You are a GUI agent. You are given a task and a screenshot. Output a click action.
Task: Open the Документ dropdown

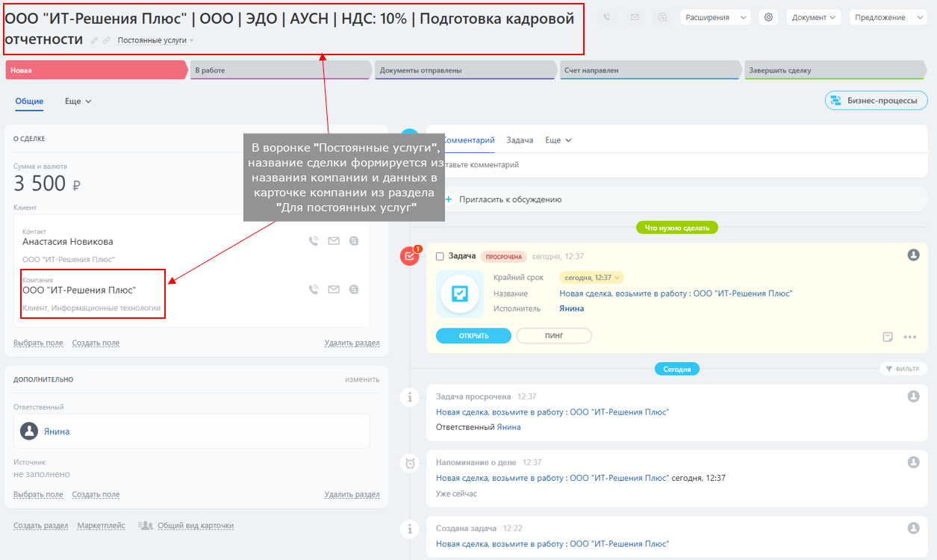[x=814, y=17]
